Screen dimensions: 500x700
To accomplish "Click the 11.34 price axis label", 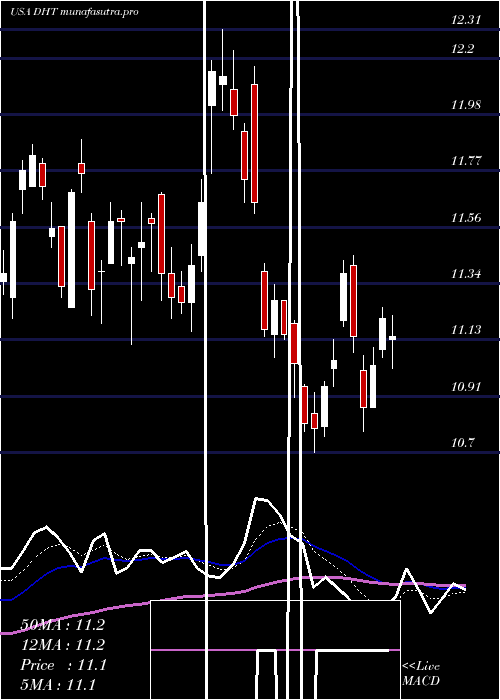I will (x=466, y=274).
